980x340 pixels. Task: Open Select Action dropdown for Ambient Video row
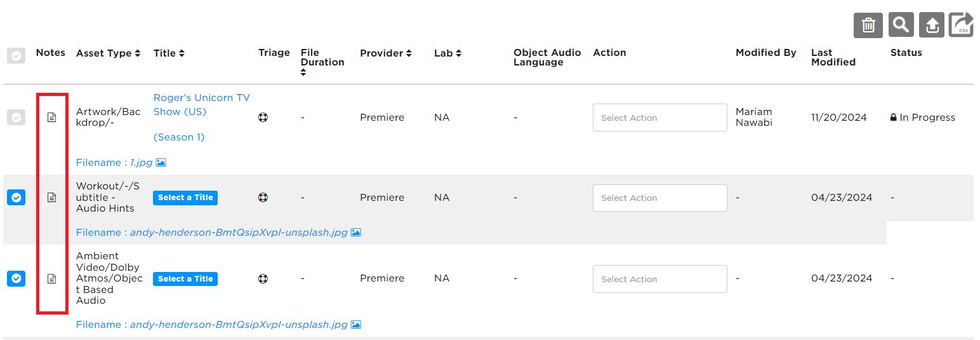(x=660, y=279)
